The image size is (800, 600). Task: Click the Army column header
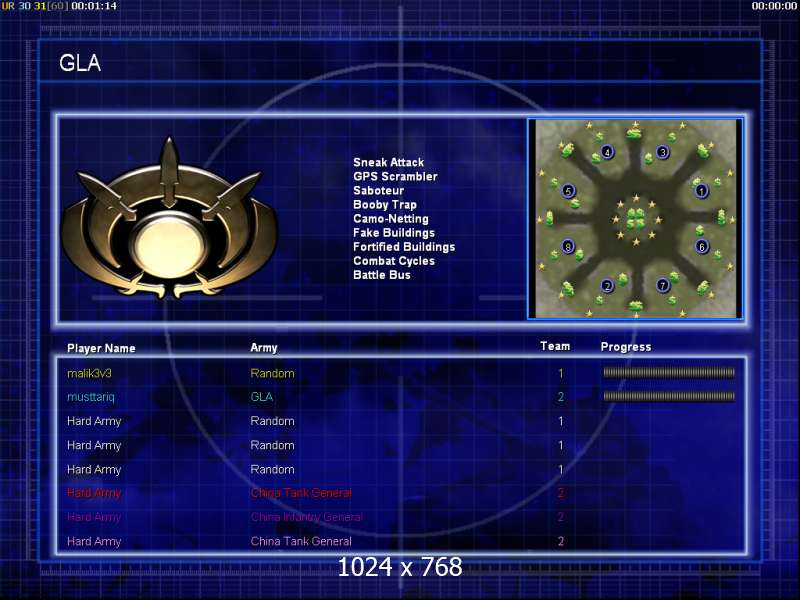coord(264,348)
